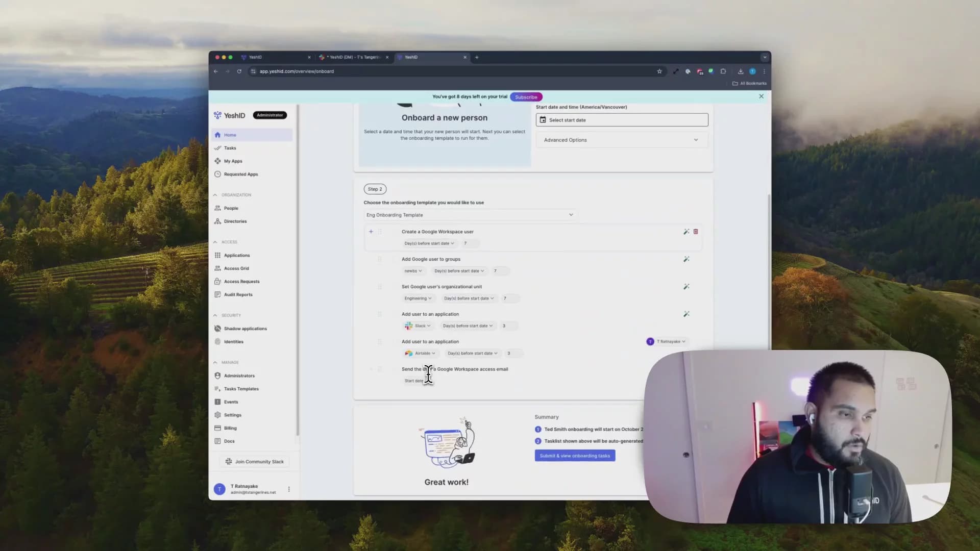The width and height of the screenshot is (980, 551).
Task: Dismiss the trial banner with the X
Action: pos(761,96)
